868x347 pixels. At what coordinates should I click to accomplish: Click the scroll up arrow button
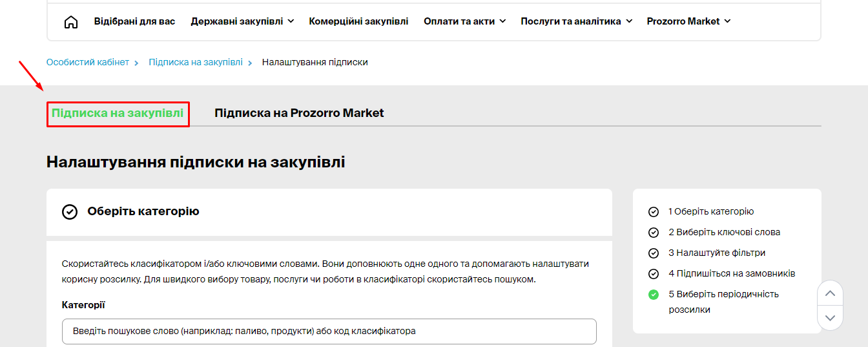click(831, 293)
